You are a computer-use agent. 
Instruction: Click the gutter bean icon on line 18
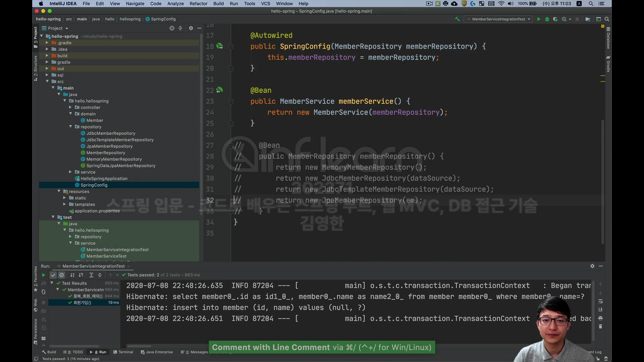(220, 46)
